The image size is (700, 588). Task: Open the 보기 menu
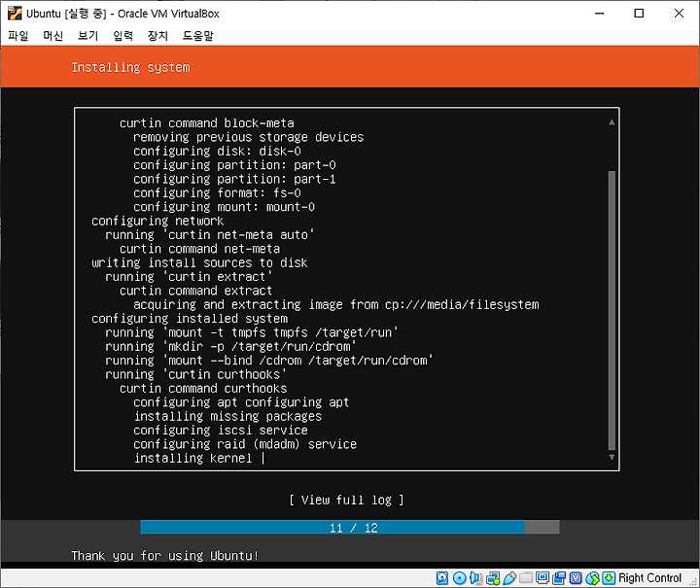pyautogui.click(x=87, y=36)
